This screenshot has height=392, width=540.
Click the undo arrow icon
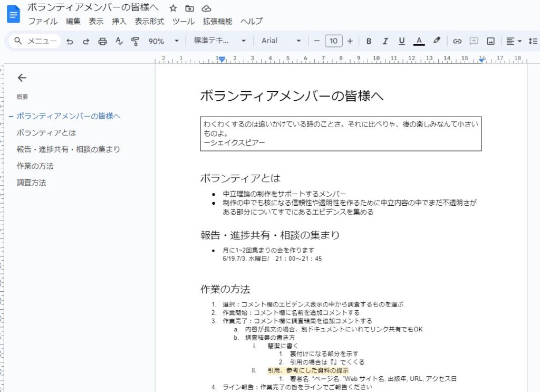(x=70, y=41)
